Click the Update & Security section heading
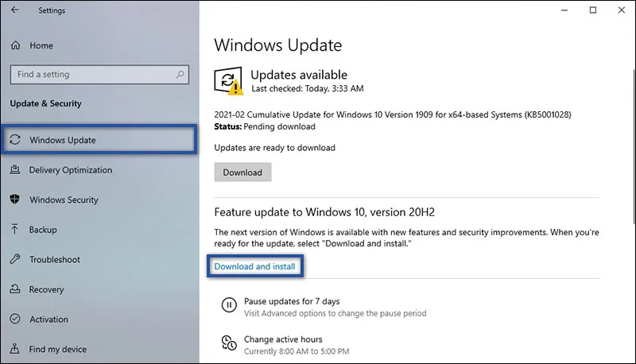Screen dimensions: 636x364 (x=45, y=103)
